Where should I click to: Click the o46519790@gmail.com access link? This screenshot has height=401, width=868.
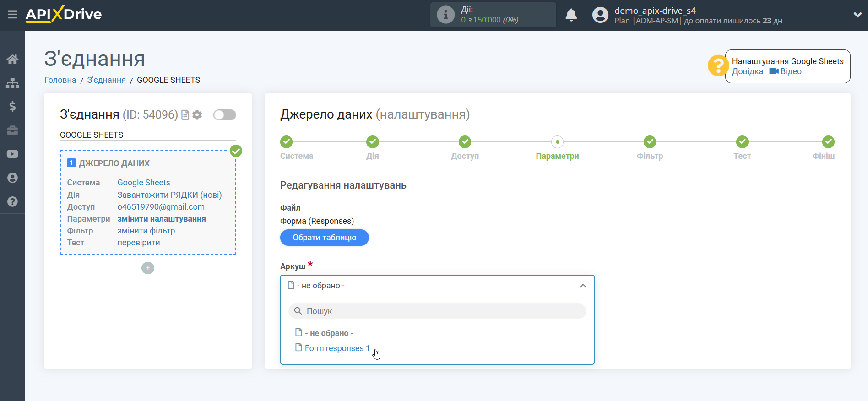click(x=161, y=207)
